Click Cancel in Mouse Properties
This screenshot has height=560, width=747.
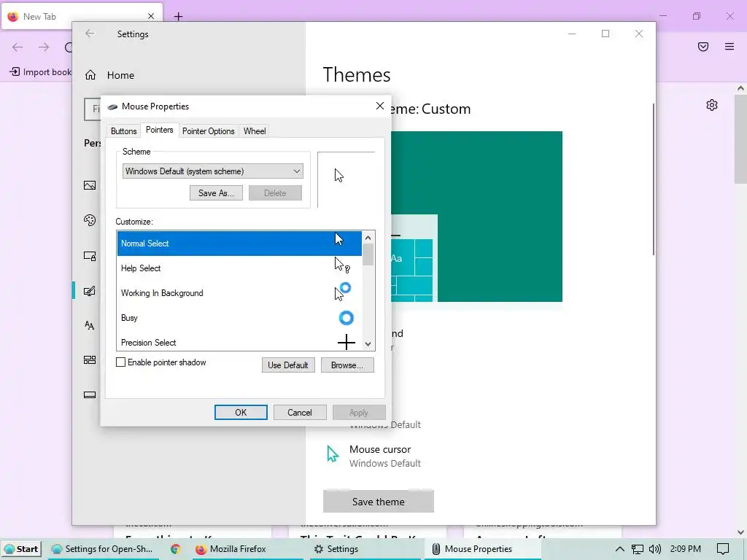[x=300, y=413]
